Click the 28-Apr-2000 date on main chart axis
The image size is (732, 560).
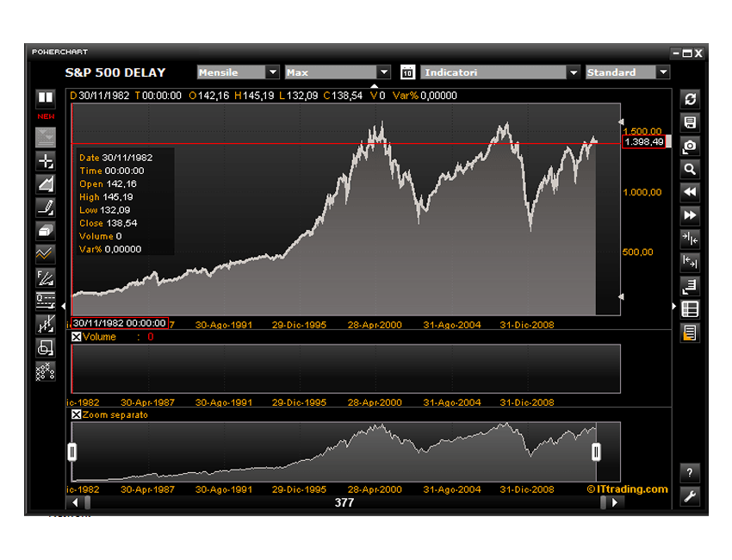(x=375, y=325)
